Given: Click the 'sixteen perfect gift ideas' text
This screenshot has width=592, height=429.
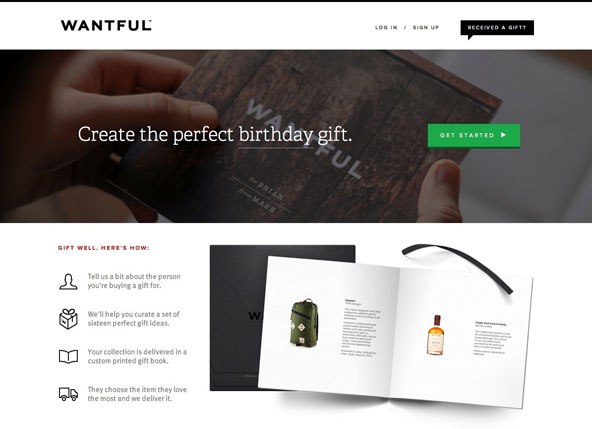Looking at the screenshot, I should point(129,323).
